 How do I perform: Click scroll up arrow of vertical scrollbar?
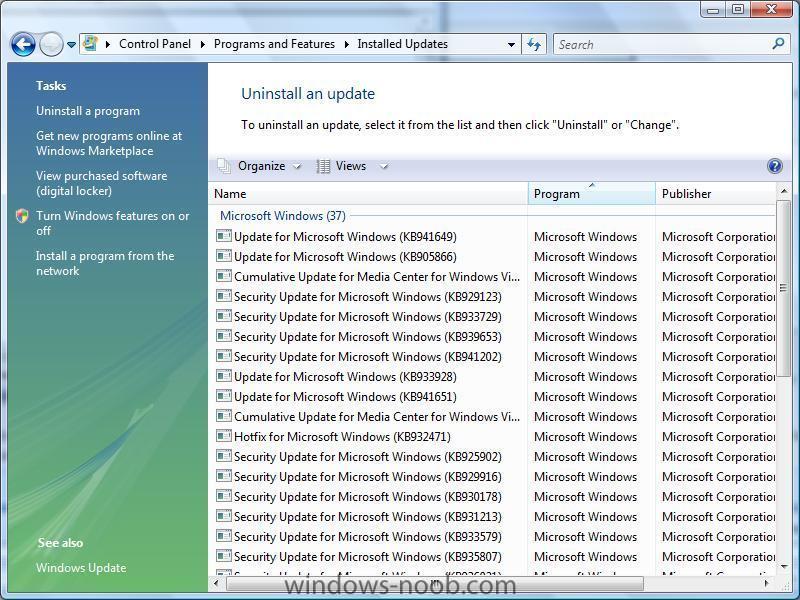784,191
